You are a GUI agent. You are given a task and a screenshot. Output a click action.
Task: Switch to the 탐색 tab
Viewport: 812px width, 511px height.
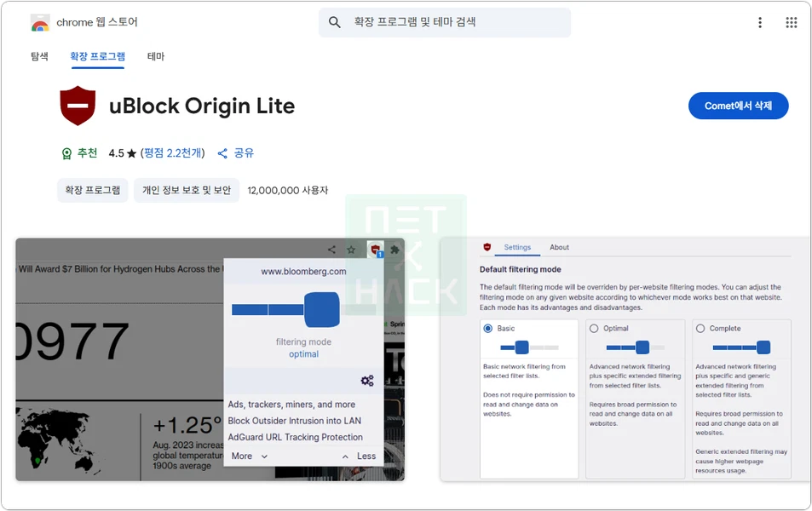click(39, 56)
